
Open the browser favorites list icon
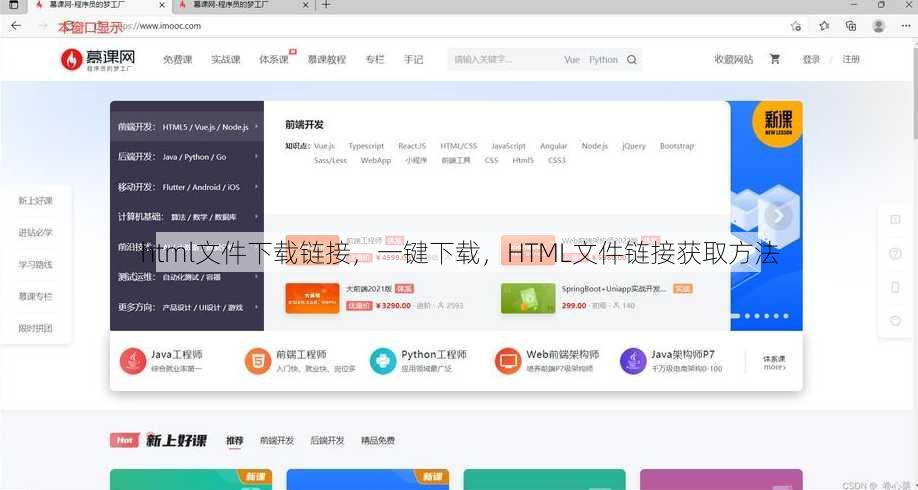coord(824,26)
